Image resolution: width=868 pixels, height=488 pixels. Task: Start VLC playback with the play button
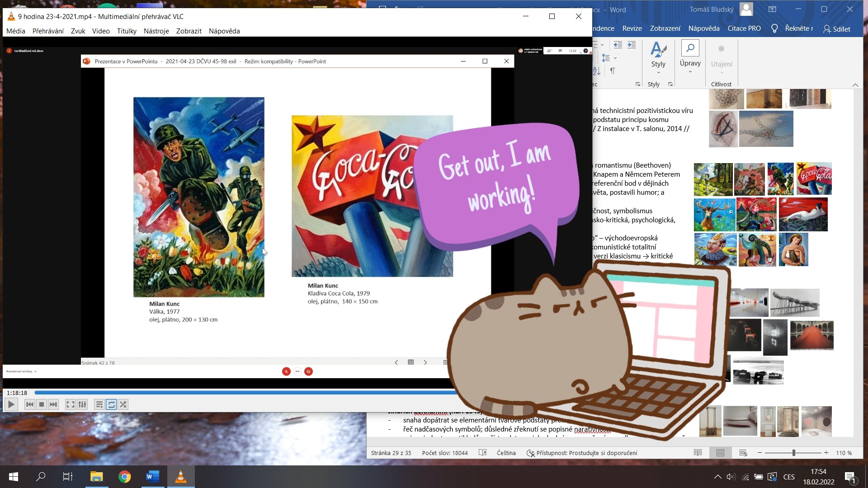click(11, 404)
